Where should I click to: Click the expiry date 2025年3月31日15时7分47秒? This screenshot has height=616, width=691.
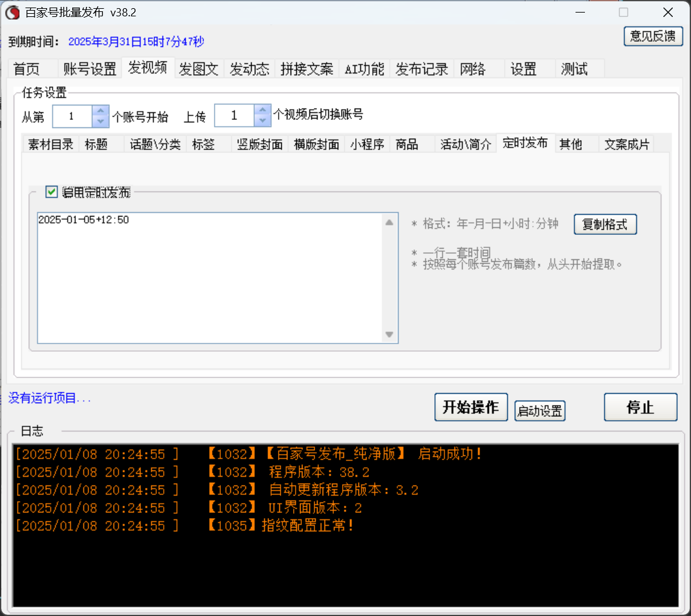coord(136,41)
